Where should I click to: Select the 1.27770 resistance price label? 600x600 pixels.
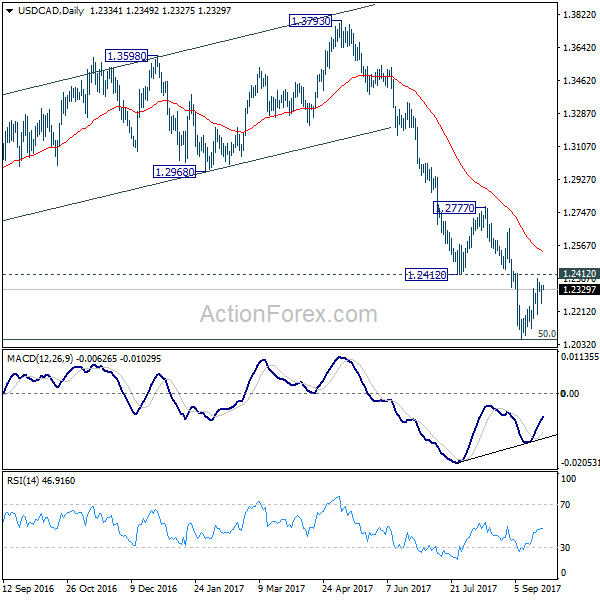point(455,208)
